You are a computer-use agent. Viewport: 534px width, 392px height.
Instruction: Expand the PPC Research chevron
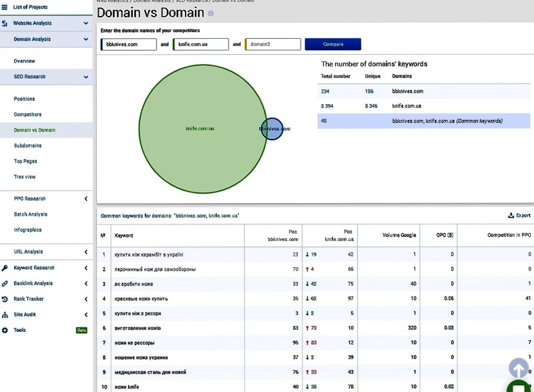coord(86,198)
